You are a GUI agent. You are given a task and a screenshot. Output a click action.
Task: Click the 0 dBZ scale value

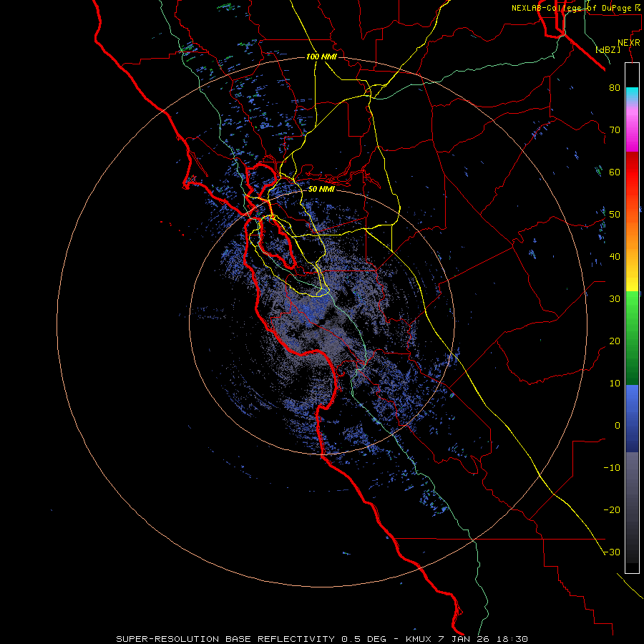(617, 426)
